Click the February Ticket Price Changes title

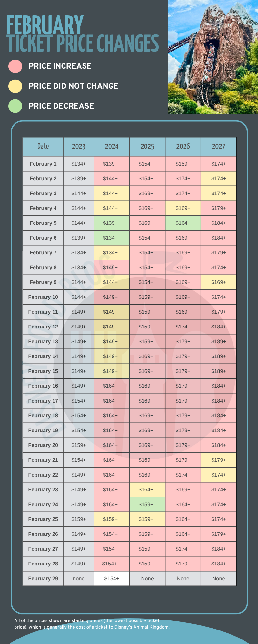pyautogui.click(x=83, y=34)
